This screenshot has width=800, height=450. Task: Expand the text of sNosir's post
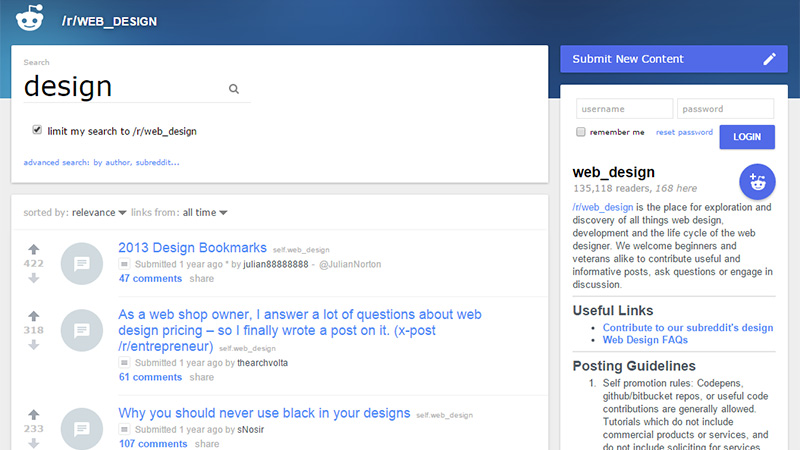(x=124, y=430)
